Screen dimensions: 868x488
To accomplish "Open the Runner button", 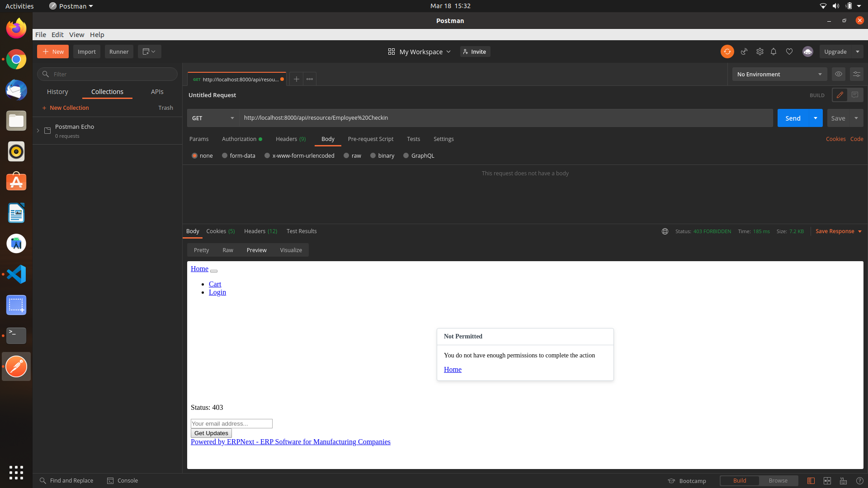I will pos(119,52).
